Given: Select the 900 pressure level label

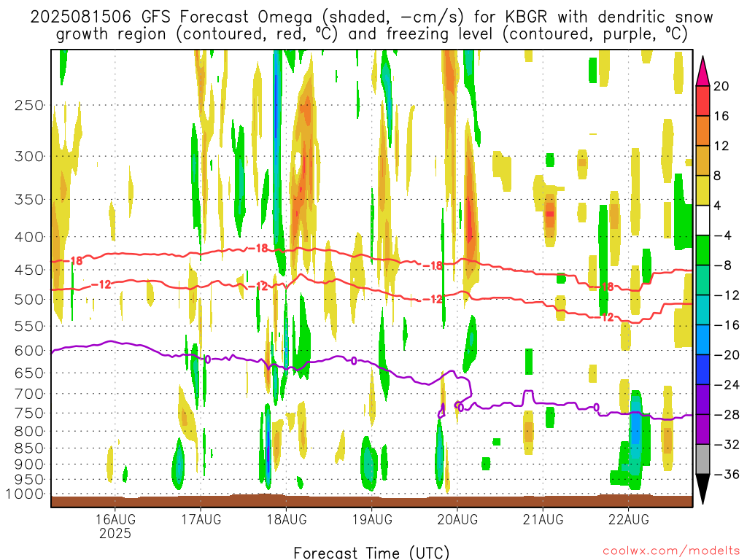Looking at the screenshot, I should tap(29, 464).
